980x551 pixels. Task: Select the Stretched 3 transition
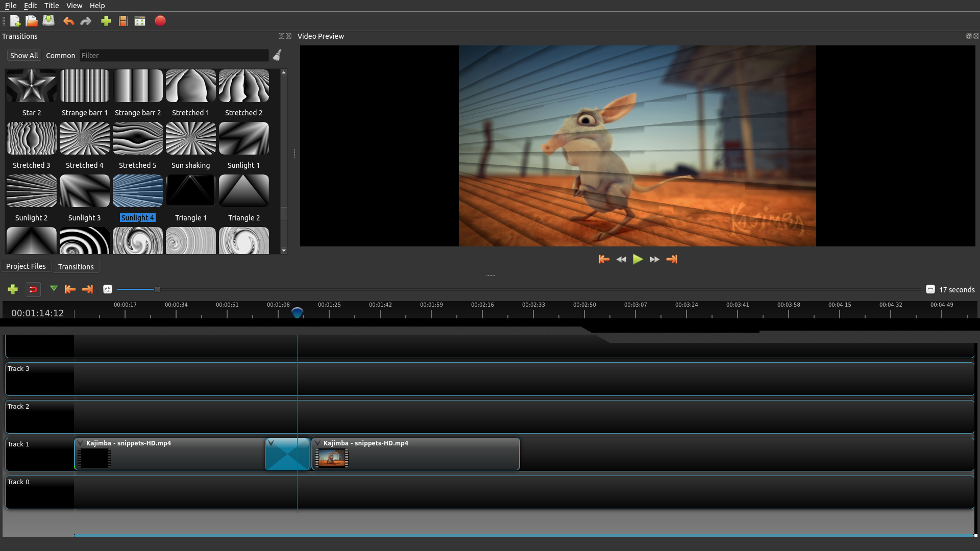[x=32, y=145]
